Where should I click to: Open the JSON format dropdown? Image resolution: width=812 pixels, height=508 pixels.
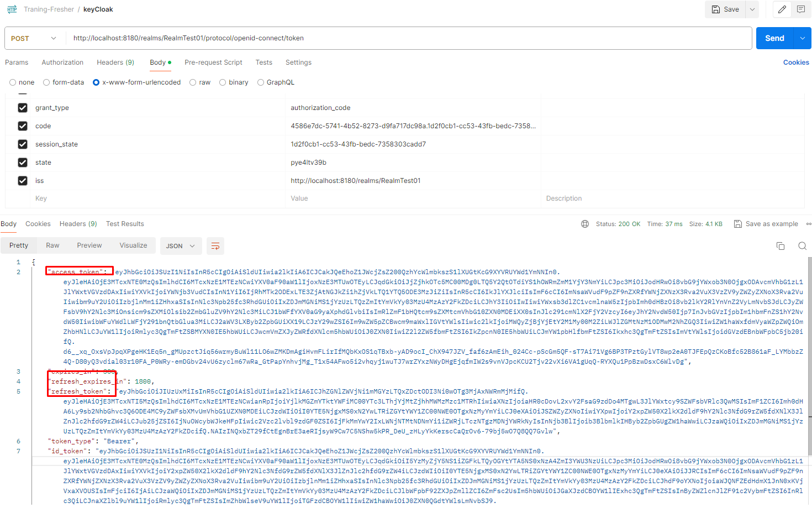181,246
